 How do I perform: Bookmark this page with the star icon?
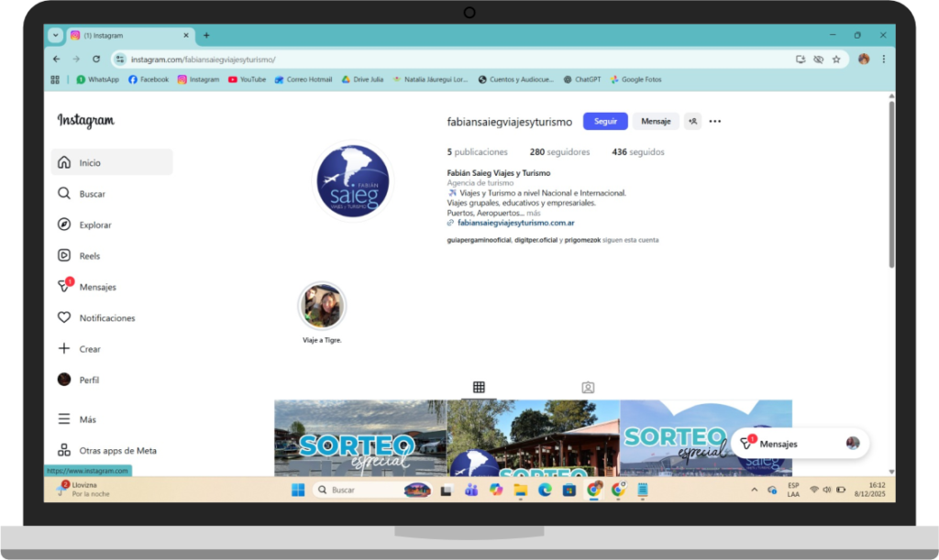(x=836, y=60)
